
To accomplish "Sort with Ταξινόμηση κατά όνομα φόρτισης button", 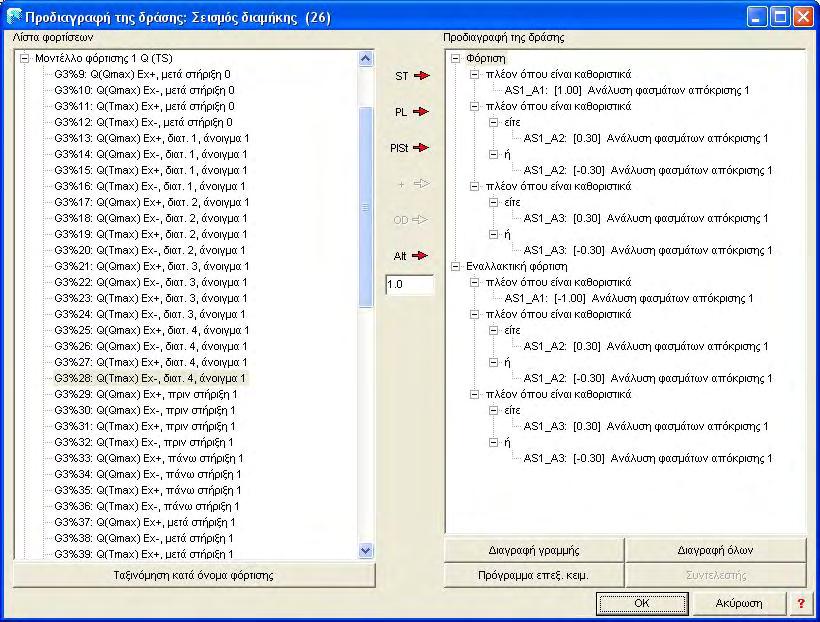I will click(x=193, y=575).
